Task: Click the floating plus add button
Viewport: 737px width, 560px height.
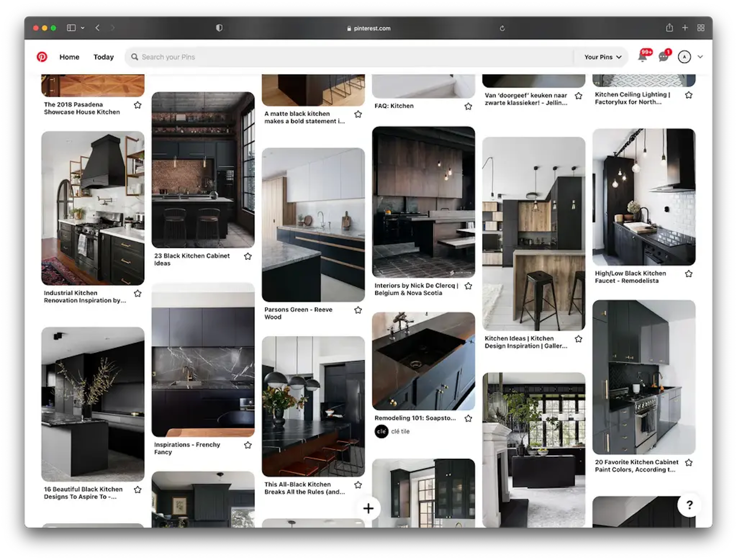Action: click(x=368, y=508)
